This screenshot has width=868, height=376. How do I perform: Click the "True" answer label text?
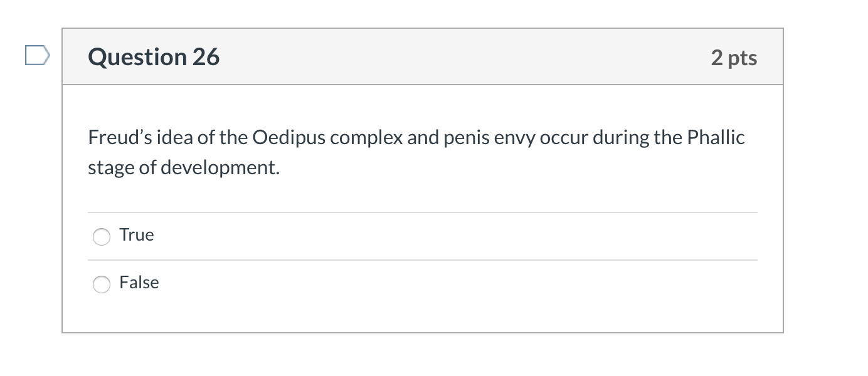[x=137, y=235]
